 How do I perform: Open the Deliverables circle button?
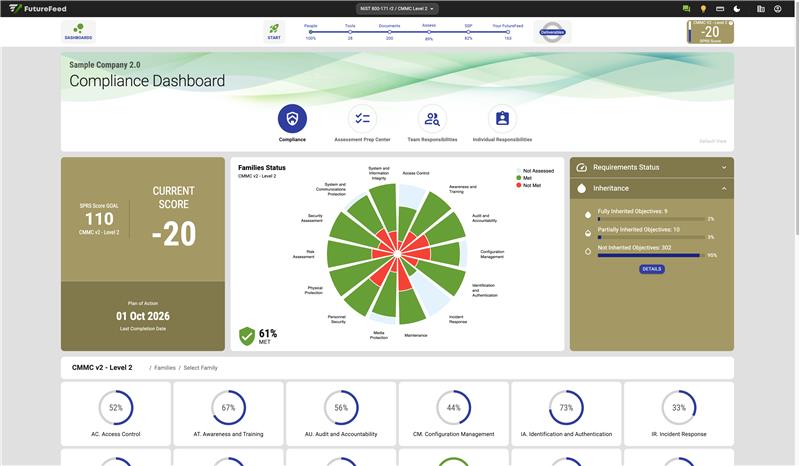click(x=552, y=32)
